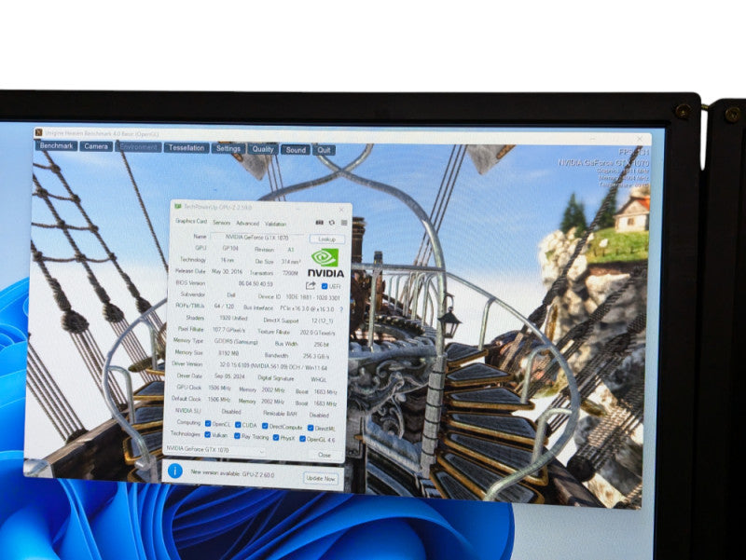Click "New version available: GPU-Z 2.60.0" text

click(232, 473)
